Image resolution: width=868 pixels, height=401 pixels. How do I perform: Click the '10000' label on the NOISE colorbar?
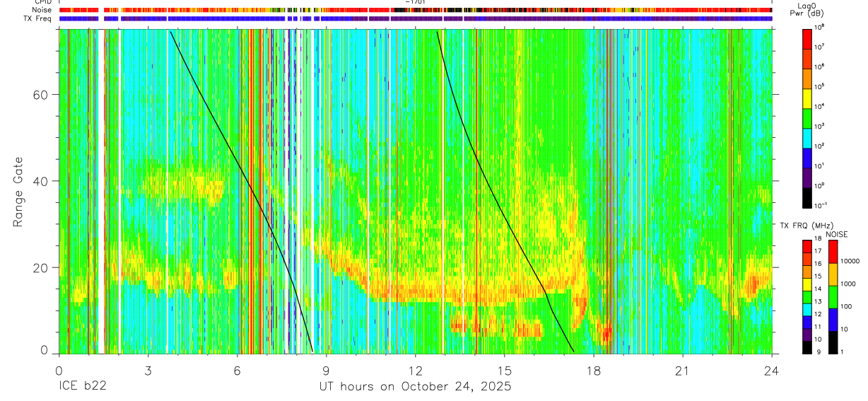(849, 261)
